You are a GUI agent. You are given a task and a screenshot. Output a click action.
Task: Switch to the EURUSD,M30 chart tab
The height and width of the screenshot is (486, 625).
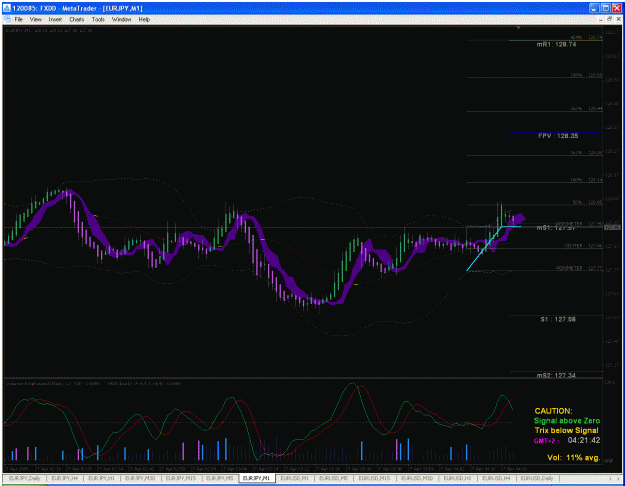coord(417,478)
